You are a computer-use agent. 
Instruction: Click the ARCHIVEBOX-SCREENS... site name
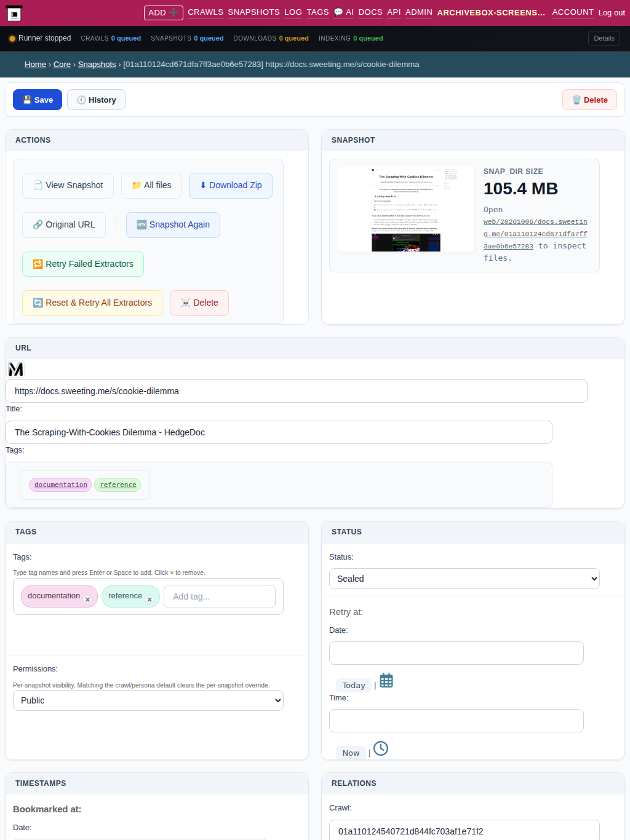pos(491,12)
